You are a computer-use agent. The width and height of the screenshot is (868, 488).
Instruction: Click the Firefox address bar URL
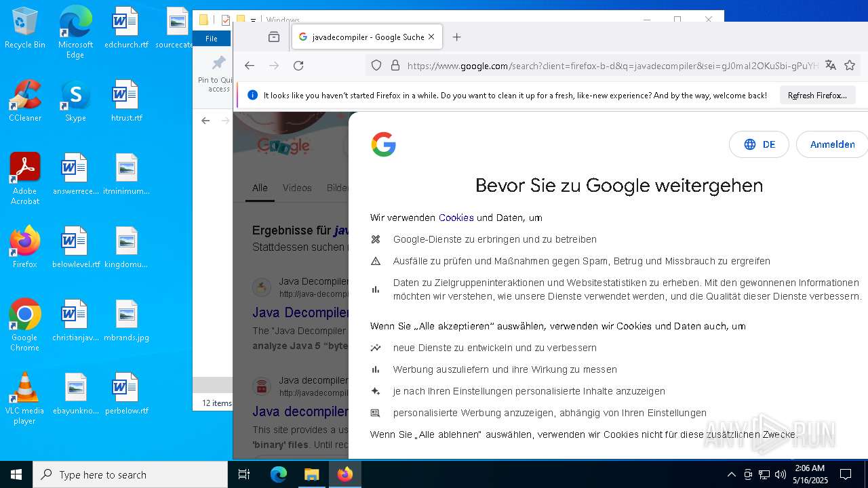click(x=612, y=66)
